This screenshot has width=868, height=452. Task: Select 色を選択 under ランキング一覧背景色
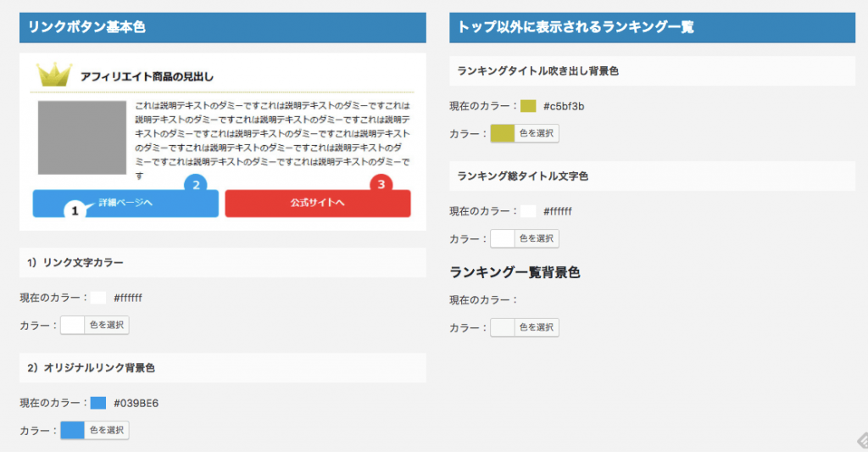pos(536,327)
